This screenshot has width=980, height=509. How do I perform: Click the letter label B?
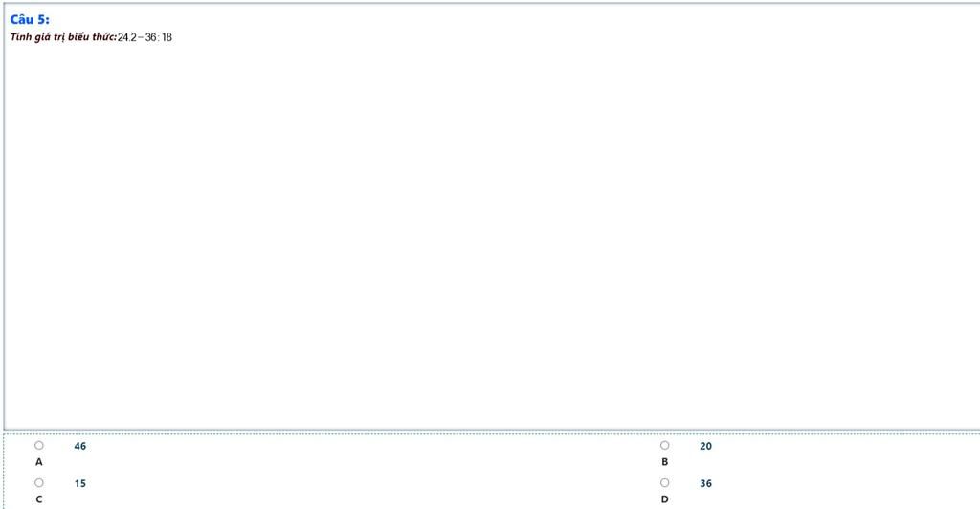tap(664, 462)
